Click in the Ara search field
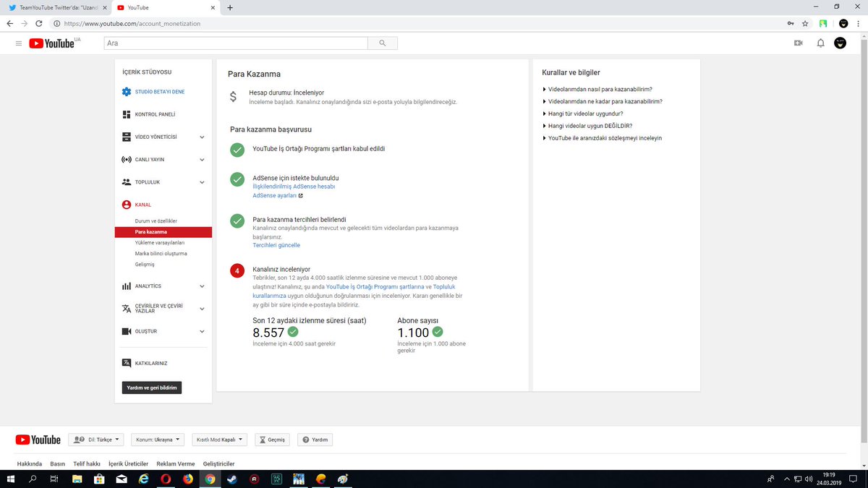The width and height of the screenshot is (868, 488). [x=236, y=43]
